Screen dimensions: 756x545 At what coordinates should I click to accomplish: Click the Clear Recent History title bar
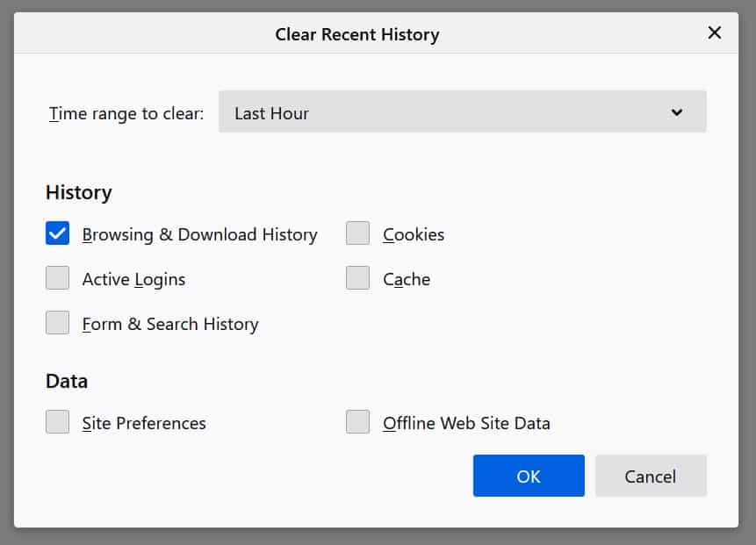376,32
